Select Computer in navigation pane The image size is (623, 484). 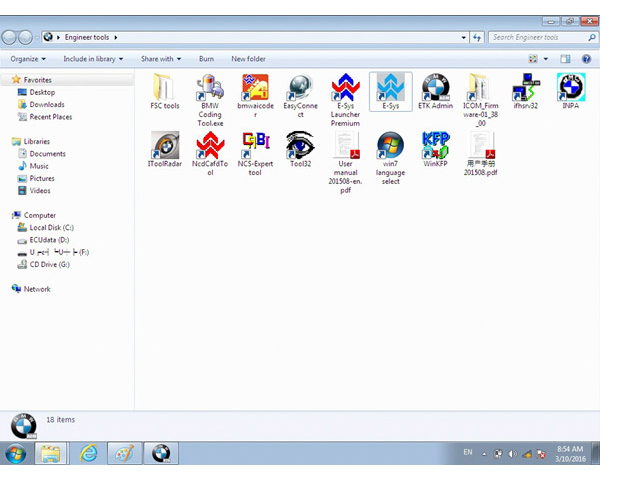coord(39,215)
